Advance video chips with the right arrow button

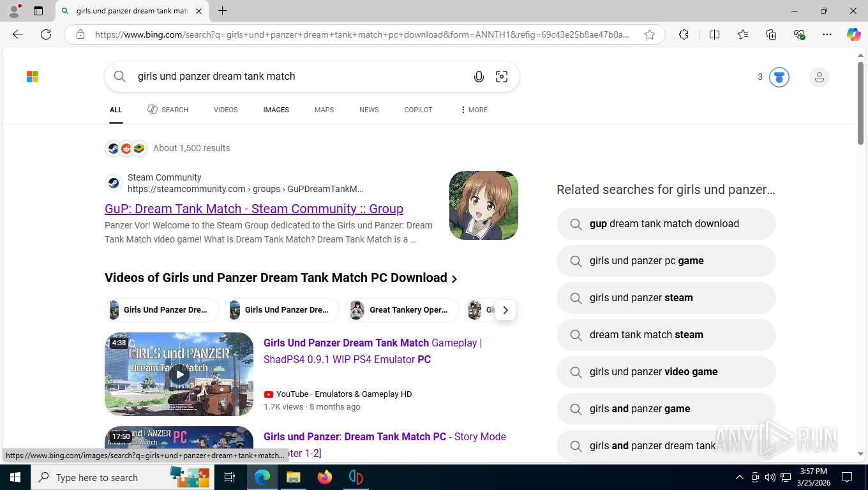click(x=505, y=310)
